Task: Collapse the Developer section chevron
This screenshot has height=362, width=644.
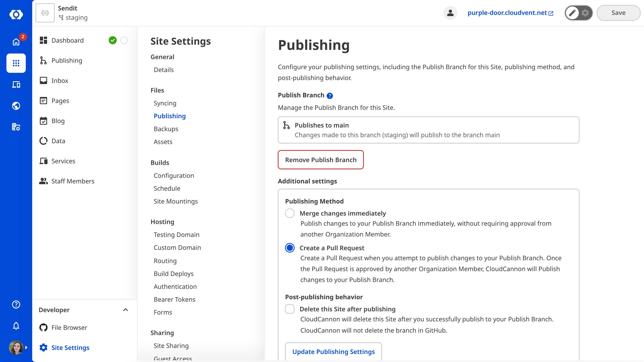Action: [x=126, y=310]
